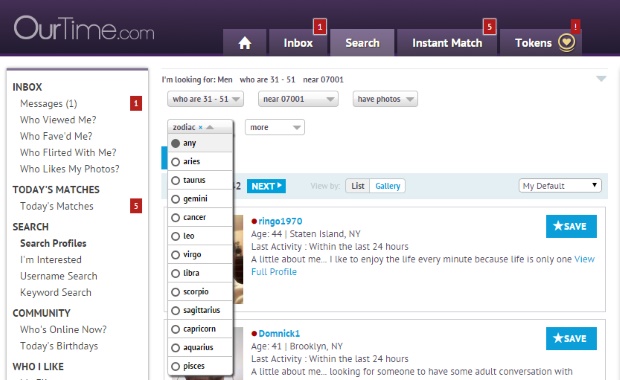This screenshot has width=620, height=380.
Task: Select the aries radio button
Action: click(x=176, y=162)
